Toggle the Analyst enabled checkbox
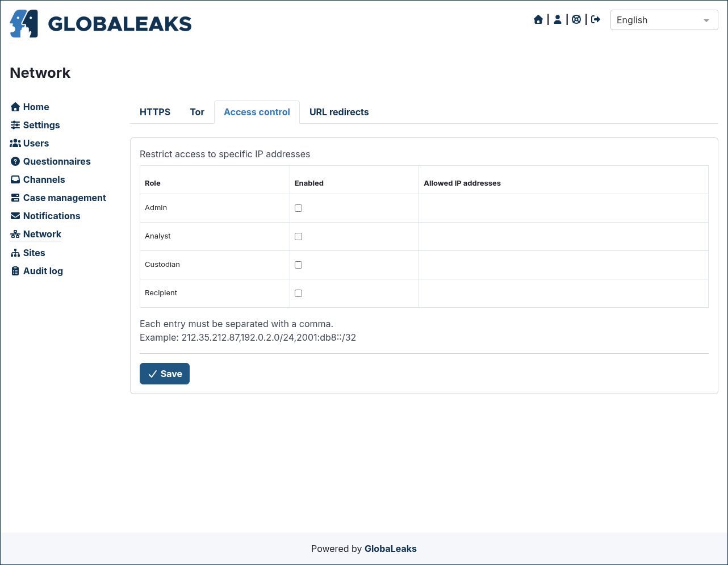The width and height of the screenshot is (728, 565). tap(298, 236)
